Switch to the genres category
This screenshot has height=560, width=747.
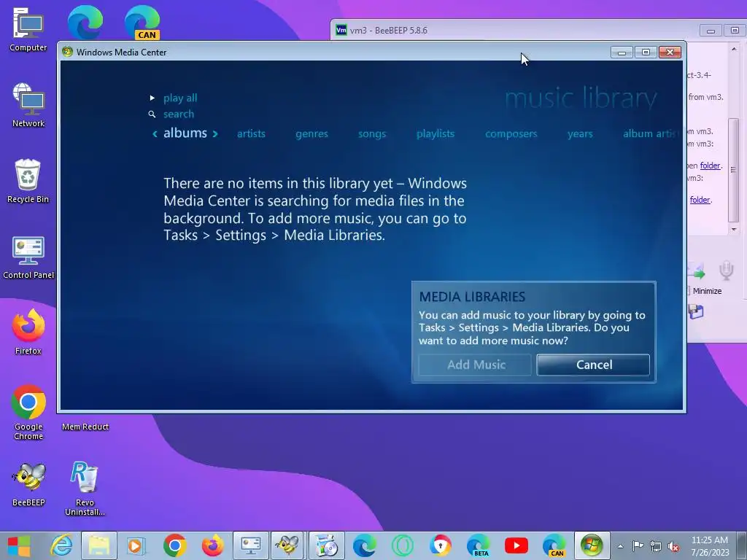(311, 134)
